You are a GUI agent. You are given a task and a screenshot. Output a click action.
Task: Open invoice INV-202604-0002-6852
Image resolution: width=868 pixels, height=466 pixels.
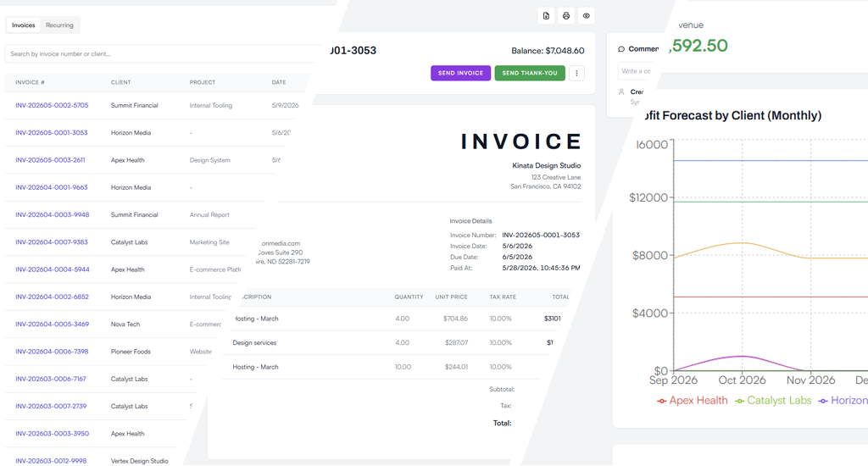[x=52, y=297]
